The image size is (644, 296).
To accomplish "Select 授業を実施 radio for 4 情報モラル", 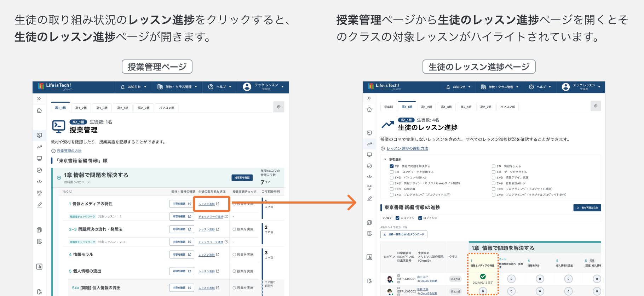I will 234,255.
